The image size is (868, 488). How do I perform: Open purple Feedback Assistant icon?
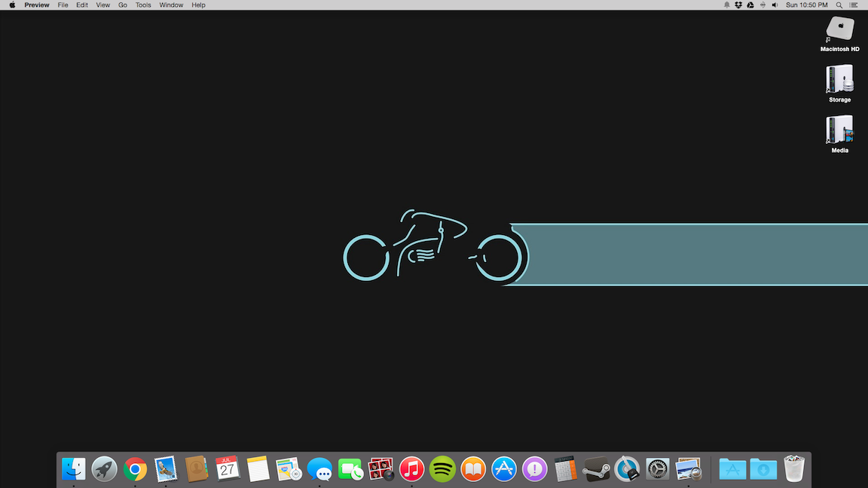pyautogui.click(x=535, y=469)
